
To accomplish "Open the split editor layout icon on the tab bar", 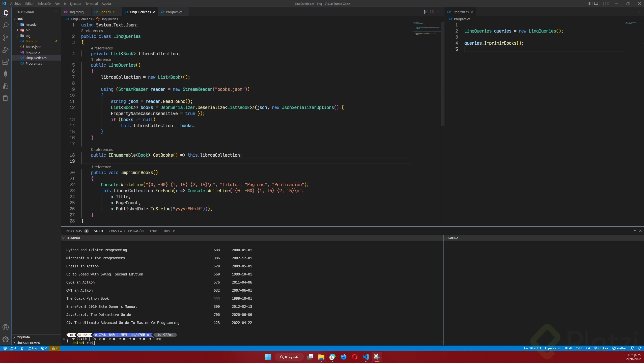I will pyautogui.click(x=432, y=12).
